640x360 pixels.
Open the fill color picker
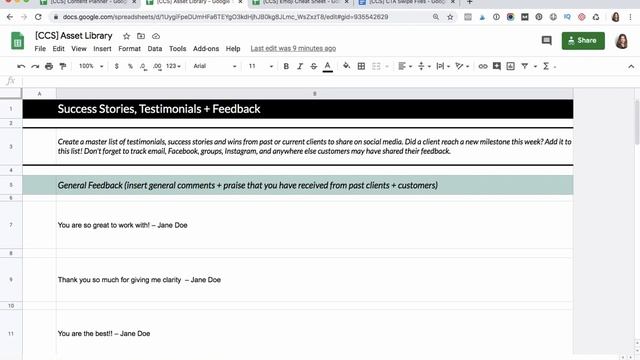(x=347, y=66)
